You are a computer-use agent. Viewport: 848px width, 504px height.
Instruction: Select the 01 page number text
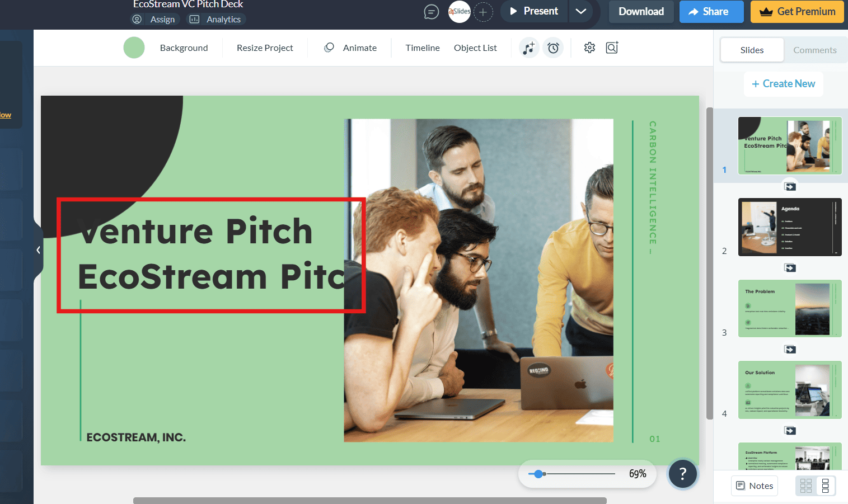(x=655, y=439)
